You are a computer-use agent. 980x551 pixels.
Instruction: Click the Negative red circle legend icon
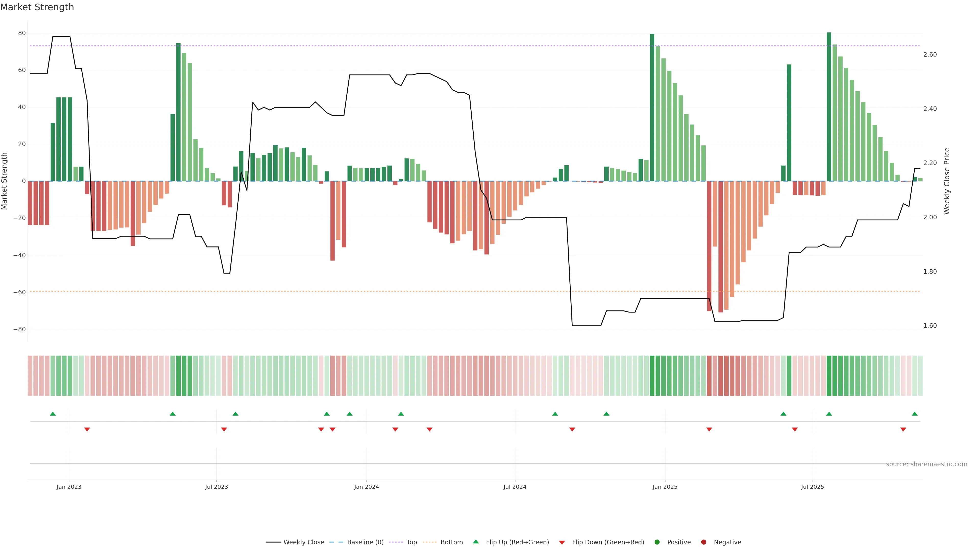[703, 542]
